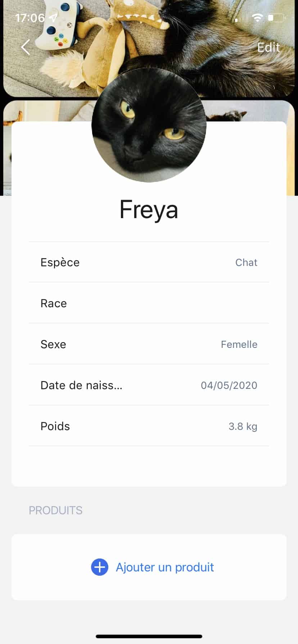
Task: Tap the battery indicator icon
Action: pyautogui.click(x=276, y=18)
